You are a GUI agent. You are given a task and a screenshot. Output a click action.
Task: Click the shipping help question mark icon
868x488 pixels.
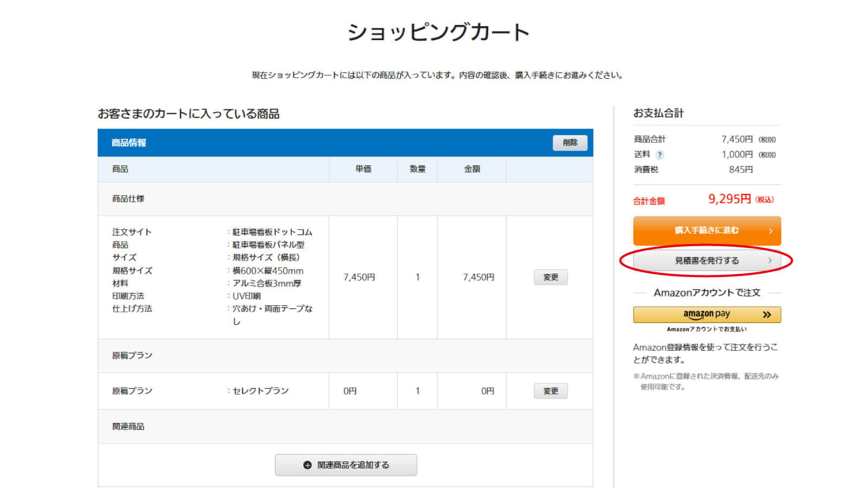[x=660, y=155]
